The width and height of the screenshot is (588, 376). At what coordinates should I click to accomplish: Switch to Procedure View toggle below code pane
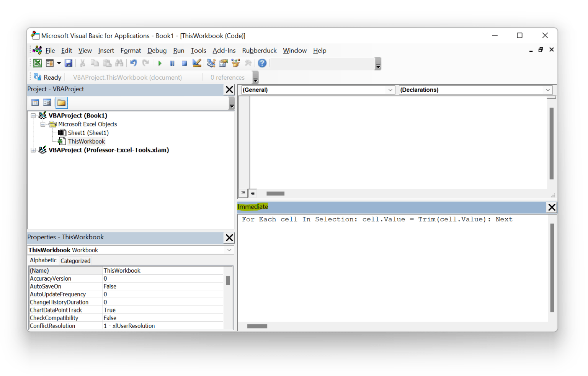coord(243,193)
